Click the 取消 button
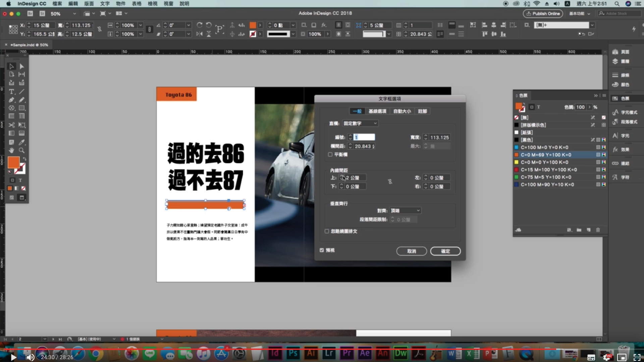644x362 pixels. pos(412,251)
